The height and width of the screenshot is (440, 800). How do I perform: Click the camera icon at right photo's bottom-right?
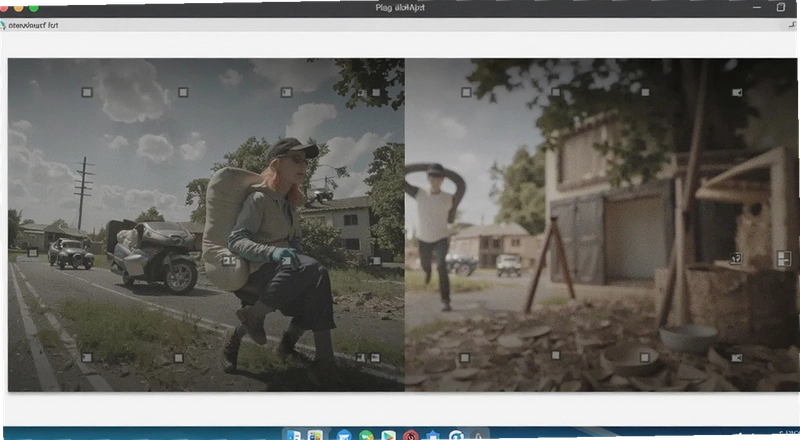tap(736, 358)
